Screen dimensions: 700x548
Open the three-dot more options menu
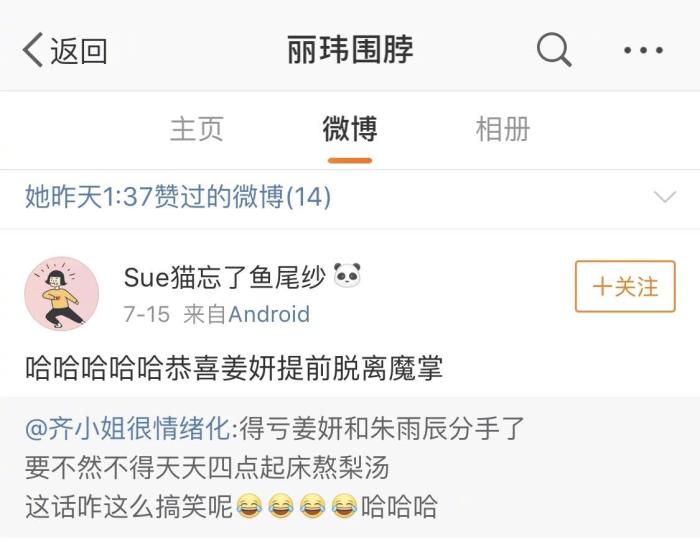coord(643,50)
